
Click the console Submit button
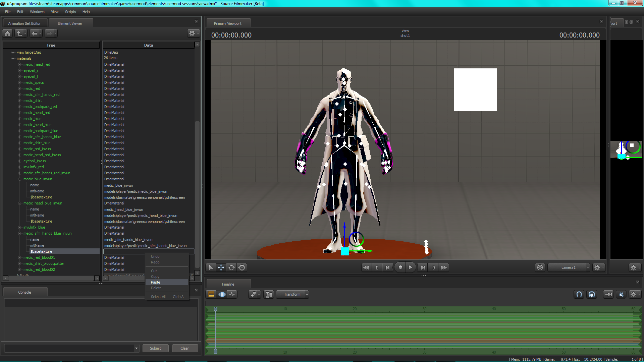155,348
